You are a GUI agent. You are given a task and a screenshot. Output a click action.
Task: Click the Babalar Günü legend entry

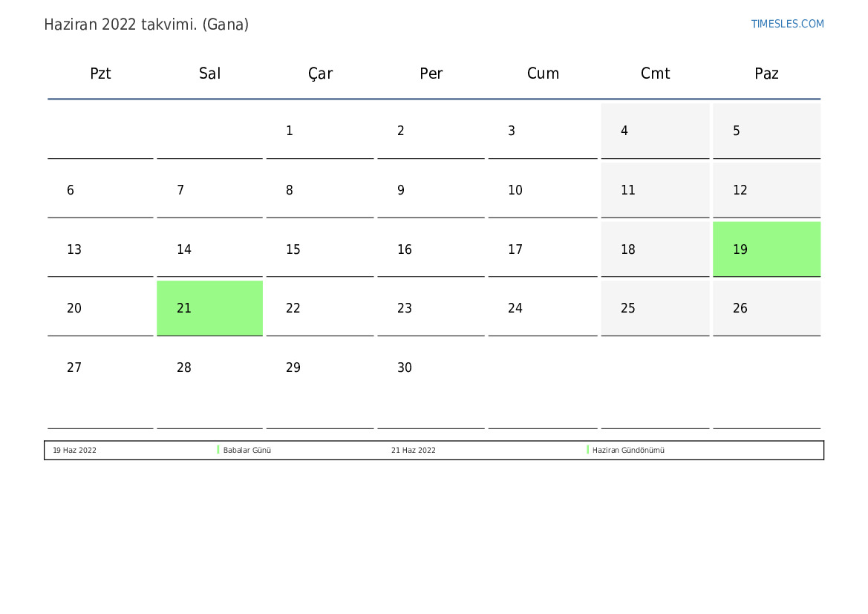[247, 450]
